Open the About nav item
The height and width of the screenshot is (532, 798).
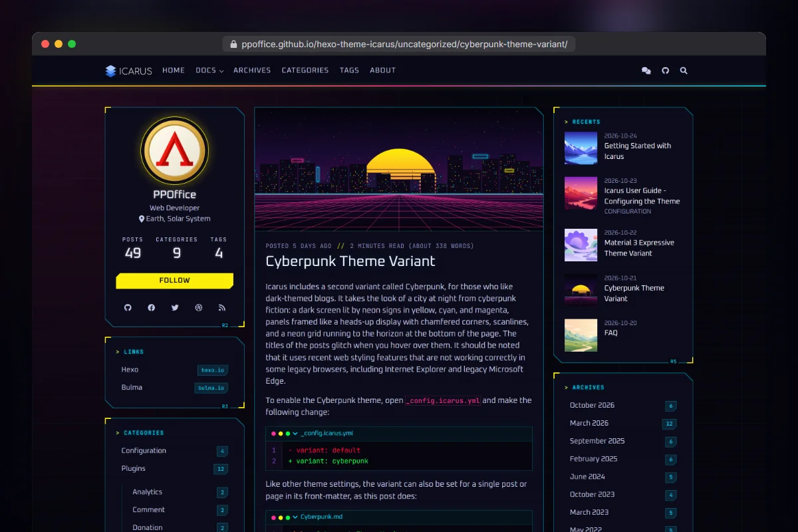pyautogui.click(x=383, y=70)
